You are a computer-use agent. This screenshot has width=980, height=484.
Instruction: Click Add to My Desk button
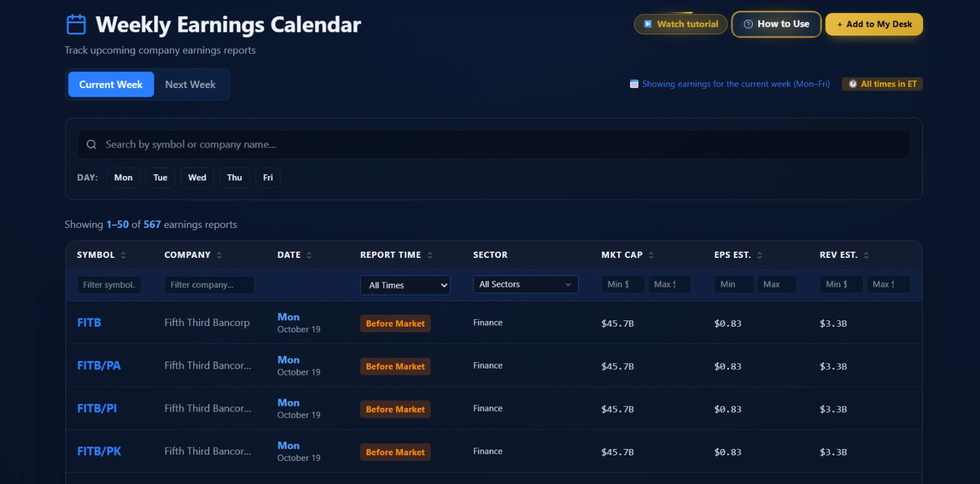click(874, 24)
